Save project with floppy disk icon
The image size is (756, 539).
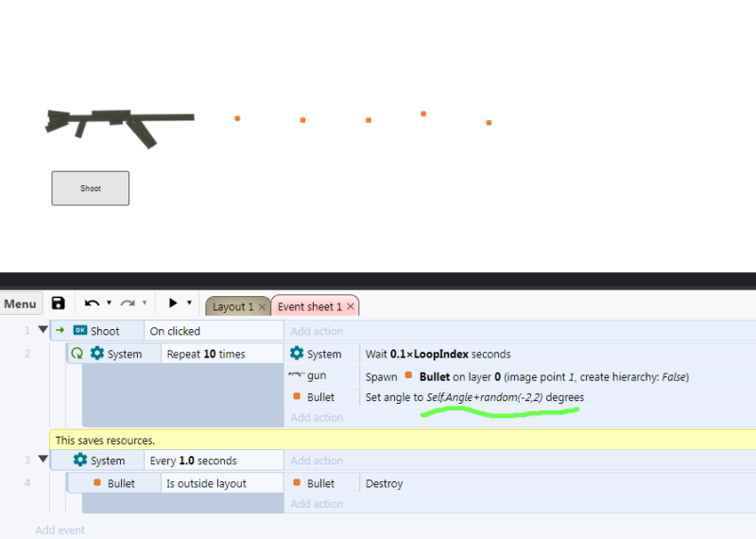coord(59,303)
